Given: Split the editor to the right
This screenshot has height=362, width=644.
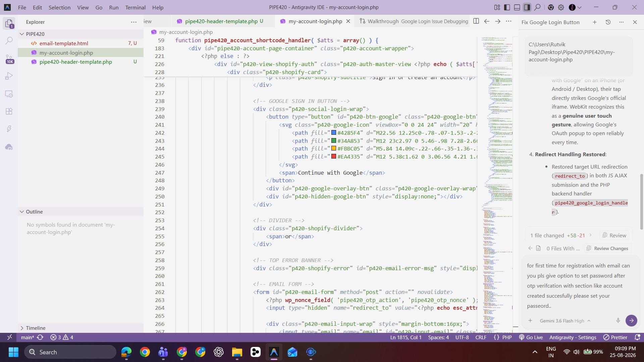Looking at the screenshot, I should tap(476, 21).
